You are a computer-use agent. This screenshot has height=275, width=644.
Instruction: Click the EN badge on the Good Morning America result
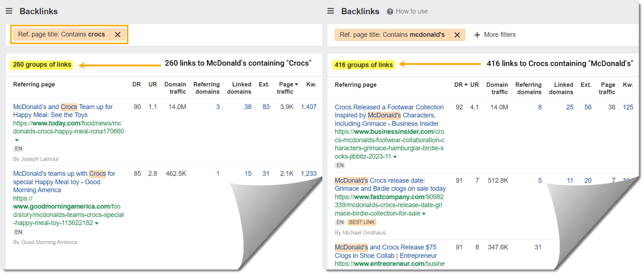coord(18,231)
